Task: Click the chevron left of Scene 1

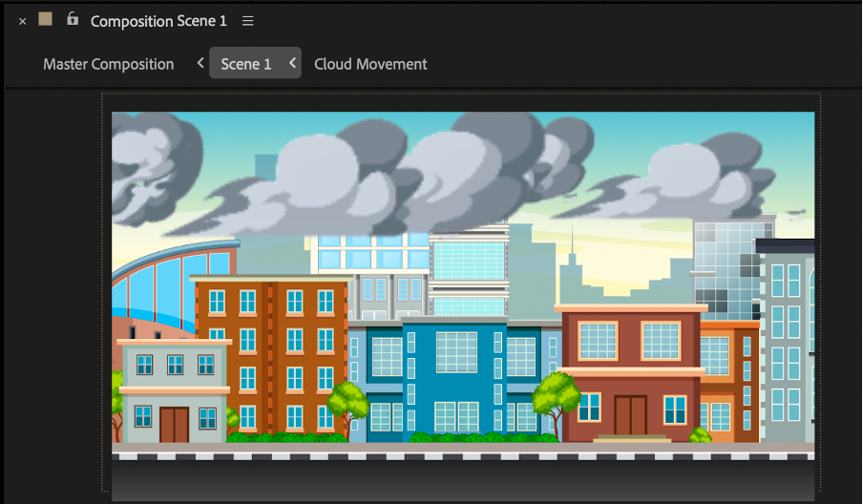Action: click(x=200, y=64)
